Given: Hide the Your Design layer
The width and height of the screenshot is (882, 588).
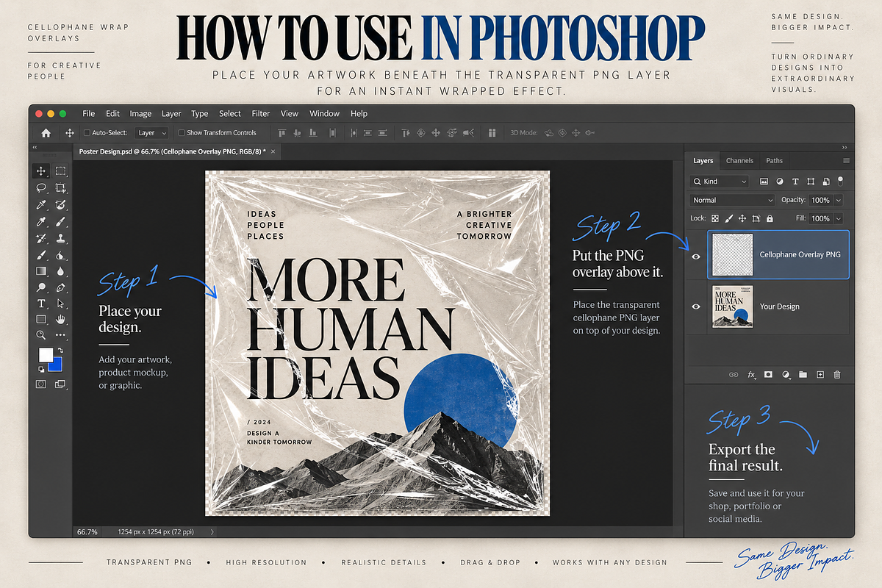Looking at the screenshot, I should tap(696, 306).
